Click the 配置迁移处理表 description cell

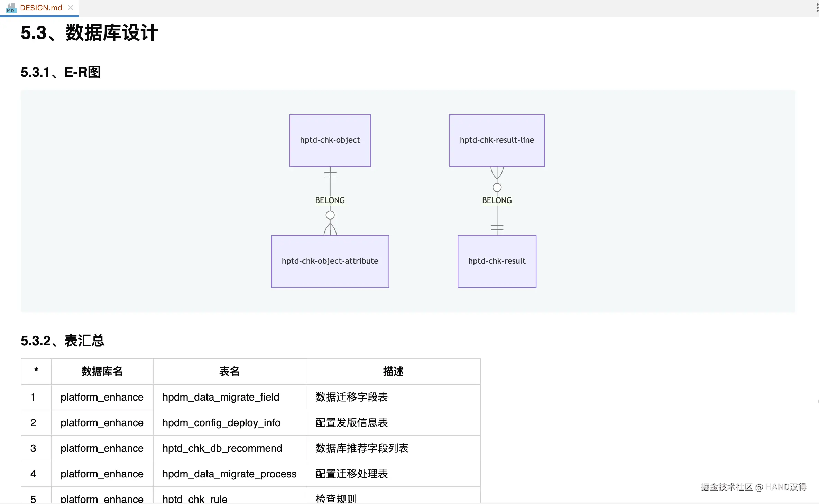[x=351, y=474]
